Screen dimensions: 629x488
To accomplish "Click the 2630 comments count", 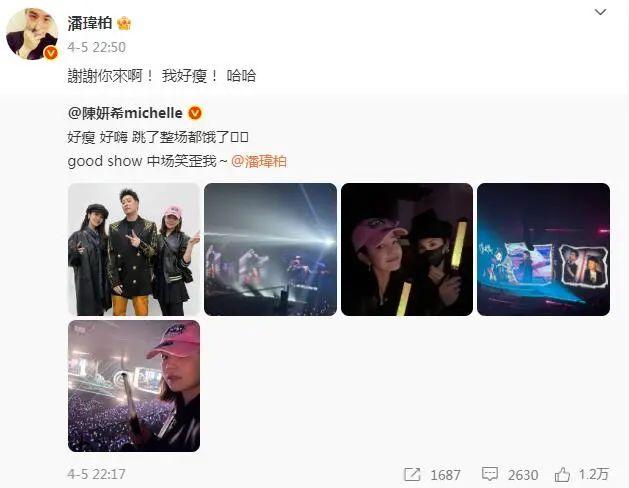I will coord(523,475).
